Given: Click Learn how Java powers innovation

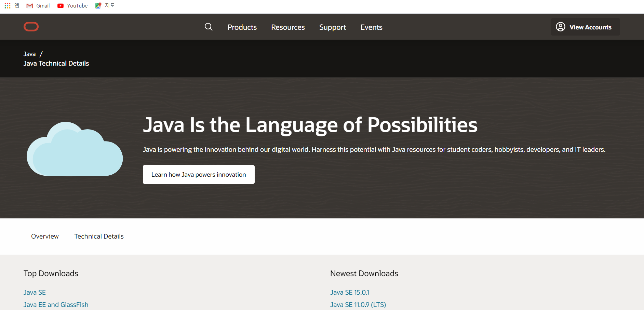Looking at the screenshot, I should click(x=199, y=174).
